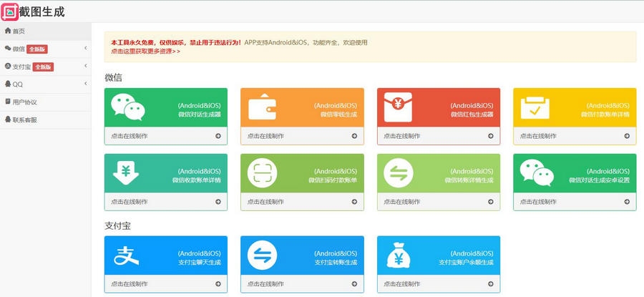Click the wallet icon on 微信零钱生成 card

[x=262, y=108]
